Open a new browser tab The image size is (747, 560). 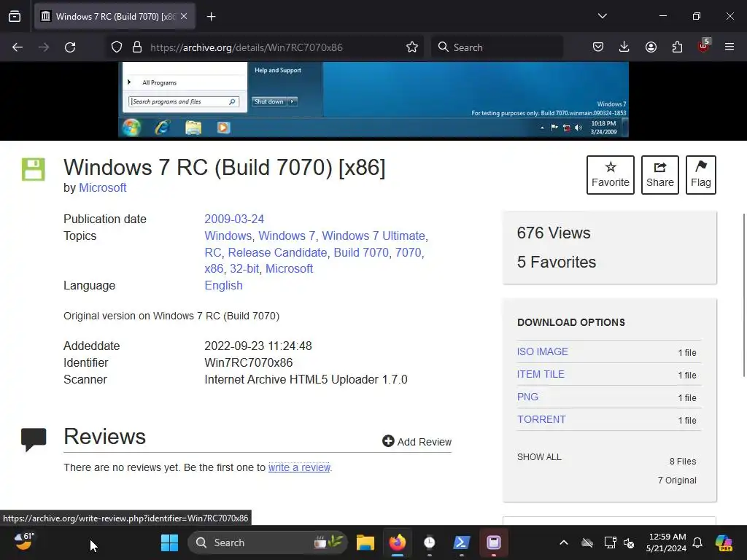[211, 17]
